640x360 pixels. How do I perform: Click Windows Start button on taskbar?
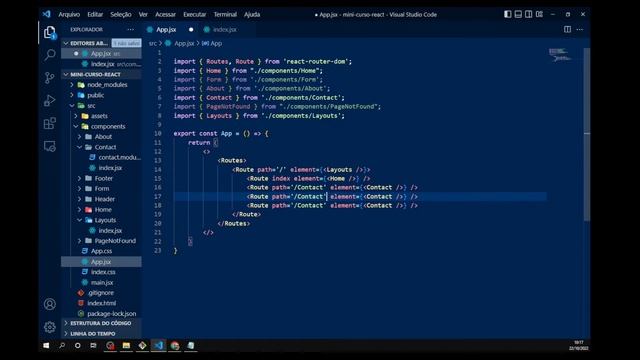(x=46, y=346)
